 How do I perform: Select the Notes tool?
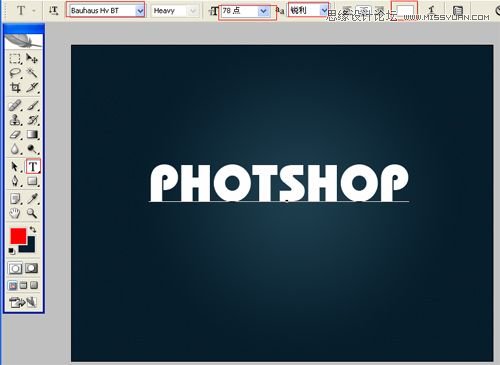(15, 199)
